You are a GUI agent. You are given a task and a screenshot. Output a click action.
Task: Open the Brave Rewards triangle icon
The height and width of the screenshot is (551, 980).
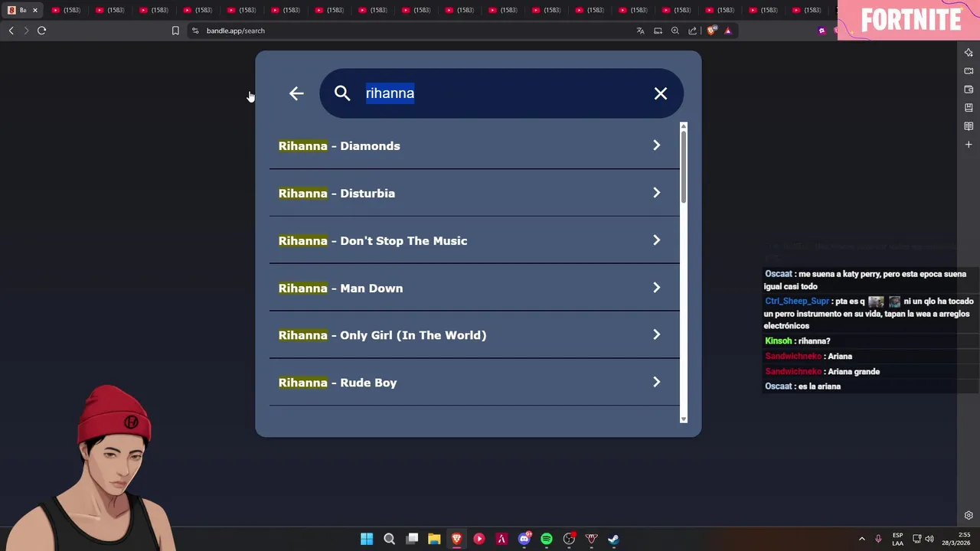pos(728,31)
